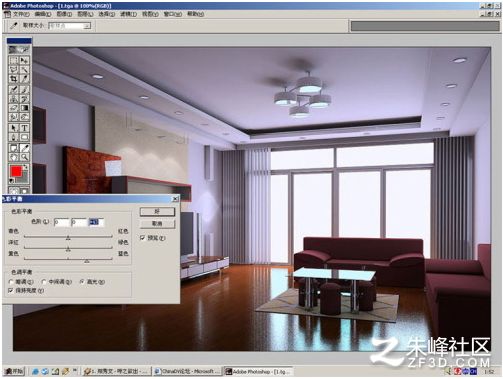The image size is (503, 379).
Task: Open the sample size (取样大小) dropdown
Action: click(x=70, y=26)
